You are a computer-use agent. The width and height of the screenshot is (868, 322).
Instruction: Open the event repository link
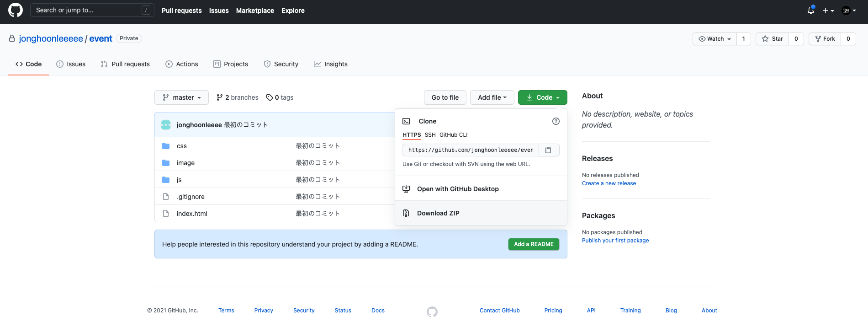[x=101, y=38]
